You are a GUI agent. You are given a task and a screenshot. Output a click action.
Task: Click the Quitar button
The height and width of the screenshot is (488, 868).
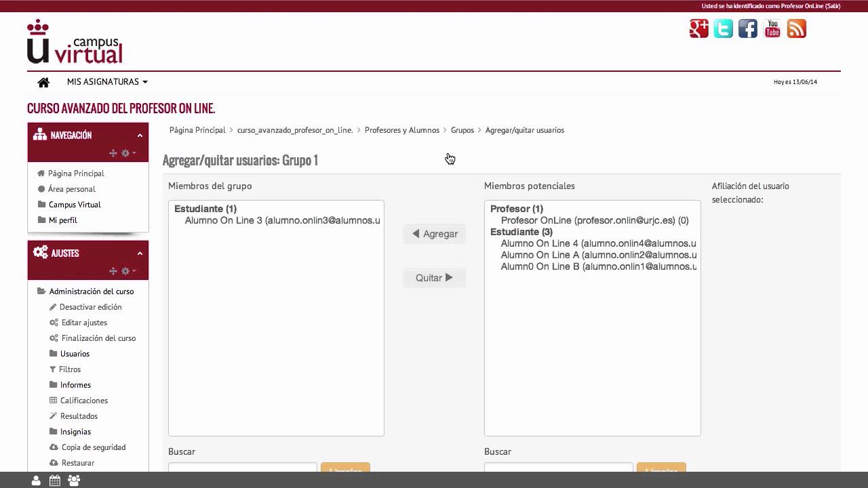435,278
